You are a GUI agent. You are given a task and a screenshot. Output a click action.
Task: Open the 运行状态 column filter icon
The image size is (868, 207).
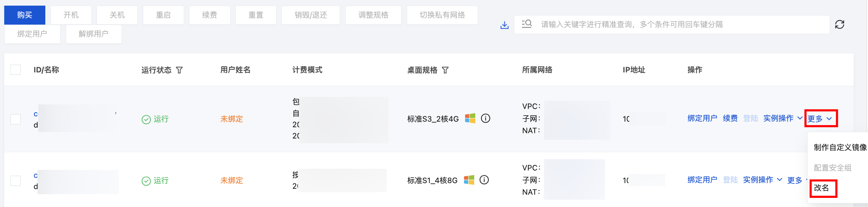point(179,70)
